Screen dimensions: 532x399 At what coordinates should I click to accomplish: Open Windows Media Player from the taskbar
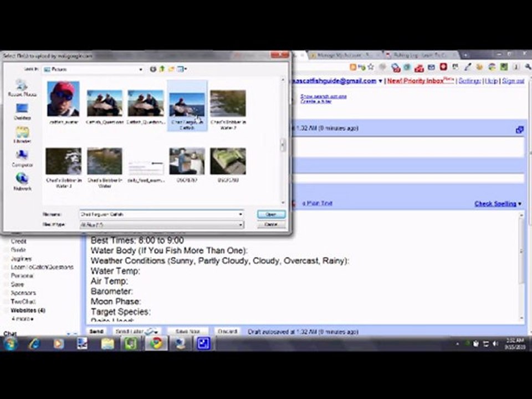[x=58, y=344]
